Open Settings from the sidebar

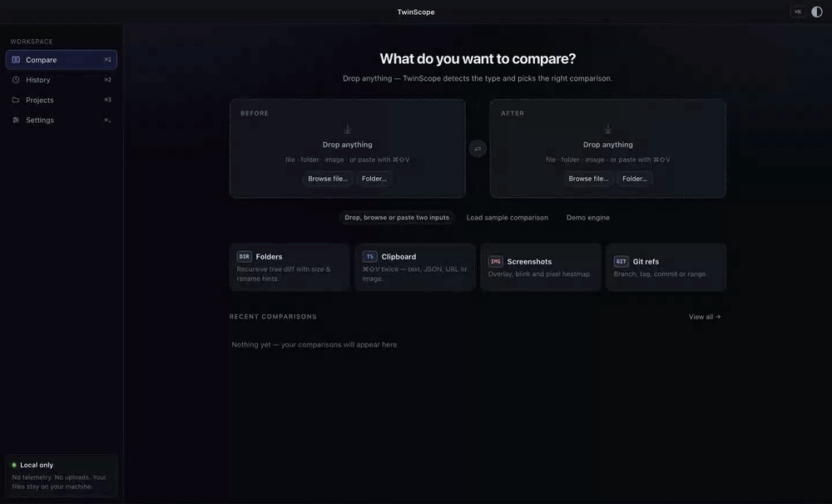61,120
